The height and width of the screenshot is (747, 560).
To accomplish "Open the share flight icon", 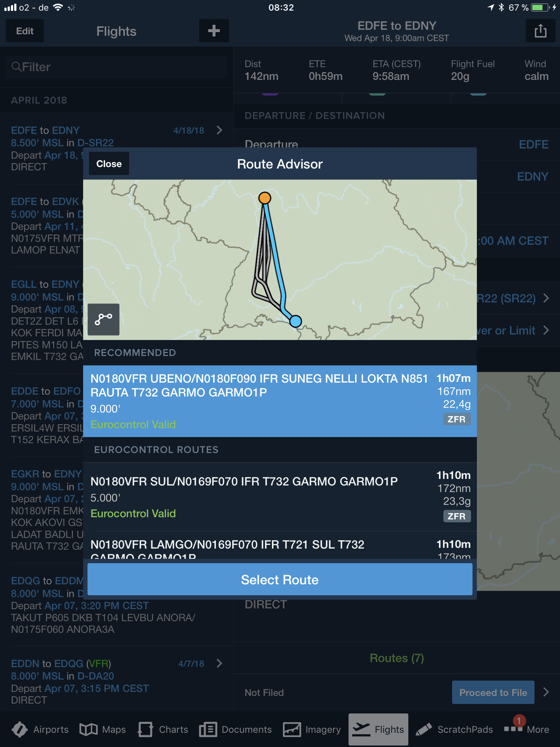I will 540,31.
